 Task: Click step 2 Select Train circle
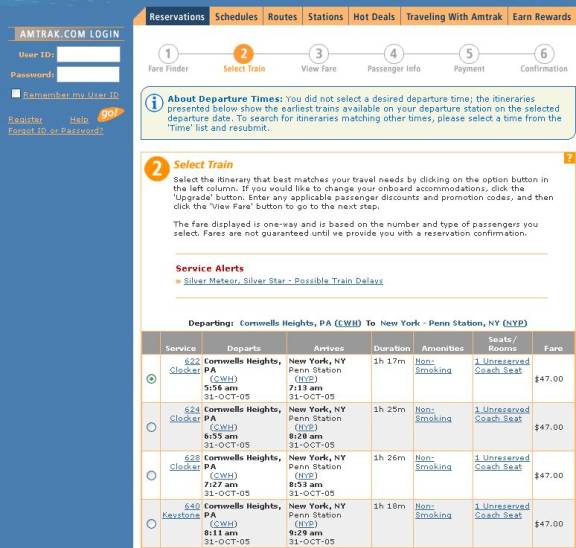tap(244, 54)
